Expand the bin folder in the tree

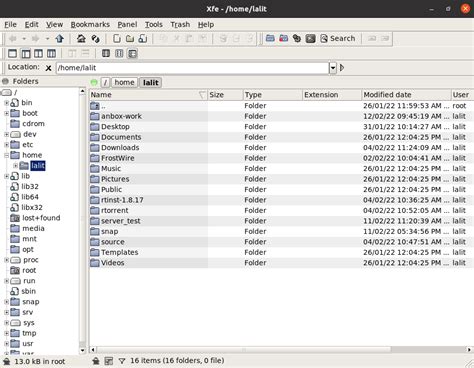pyautogui.click(x=6, y=103)
